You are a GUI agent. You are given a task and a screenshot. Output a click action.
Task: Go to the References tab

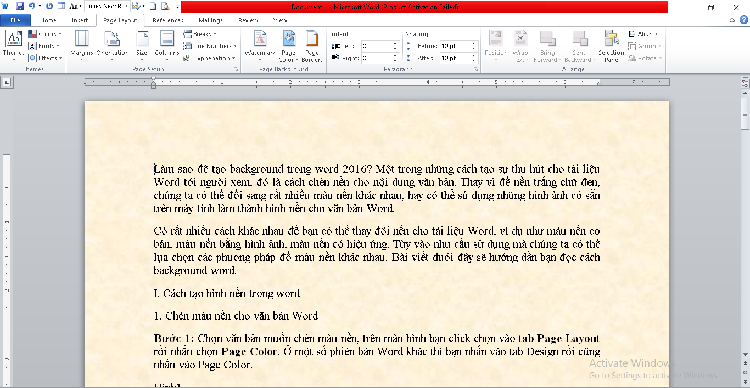[167, 20]
